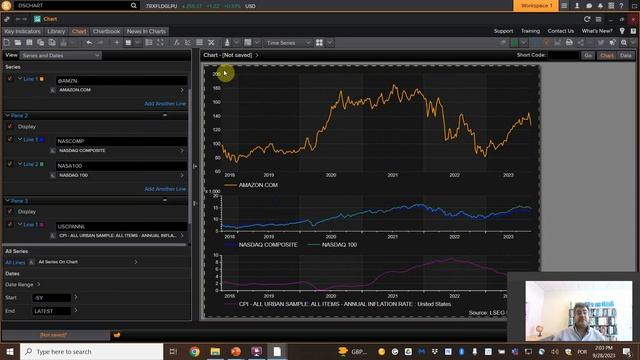
Task: Switch to the News In Charts tab
Action: [146, 31]
